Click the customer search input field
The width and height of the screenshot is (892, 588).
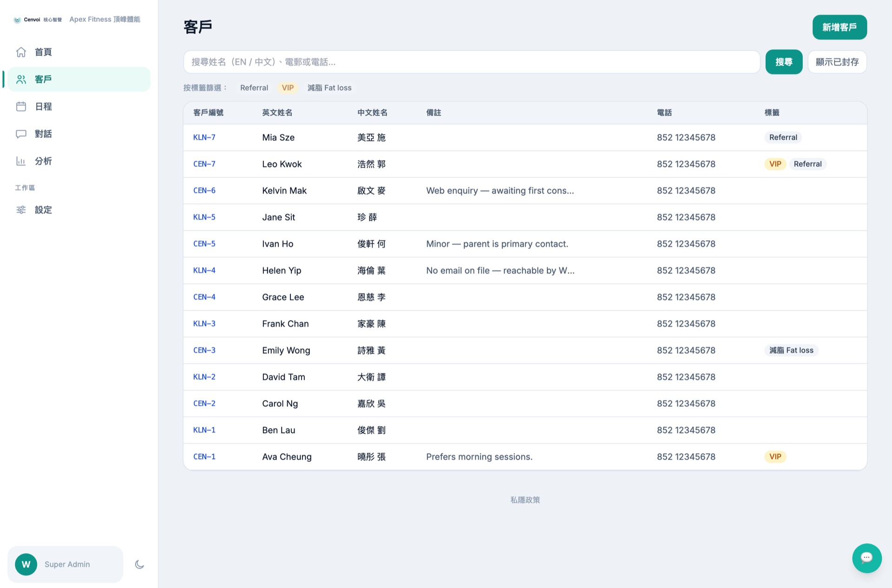472,62
